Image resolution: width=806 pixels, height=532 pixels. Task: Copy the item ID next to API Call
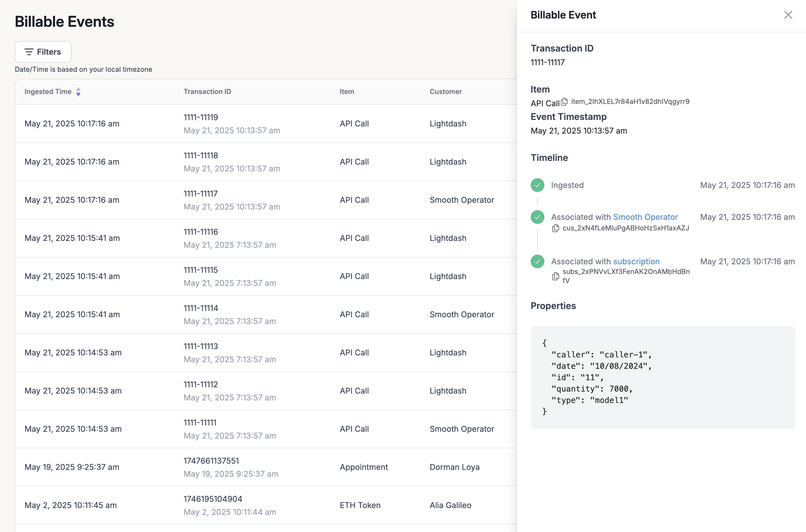point(564,101)
